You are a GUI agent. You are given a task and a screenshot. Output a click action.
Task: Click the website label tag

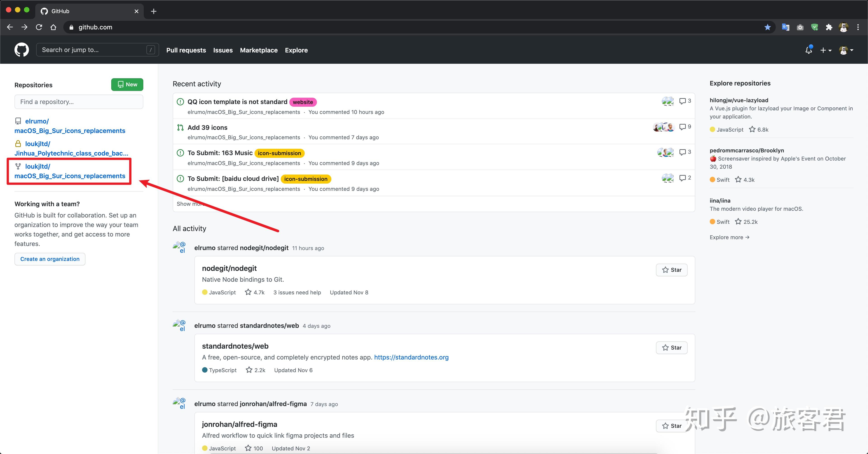[x=303, y=102]
